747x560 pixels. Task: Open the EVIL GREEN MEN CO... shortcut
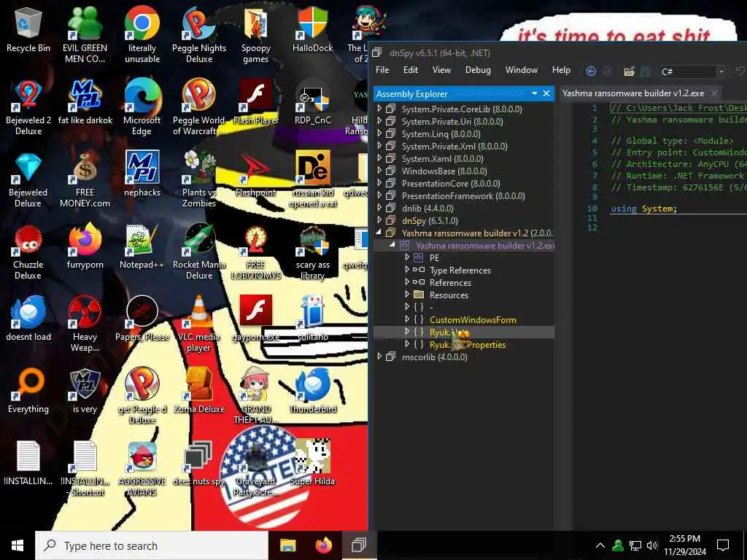pyautogui.click(x=85, y=36)
